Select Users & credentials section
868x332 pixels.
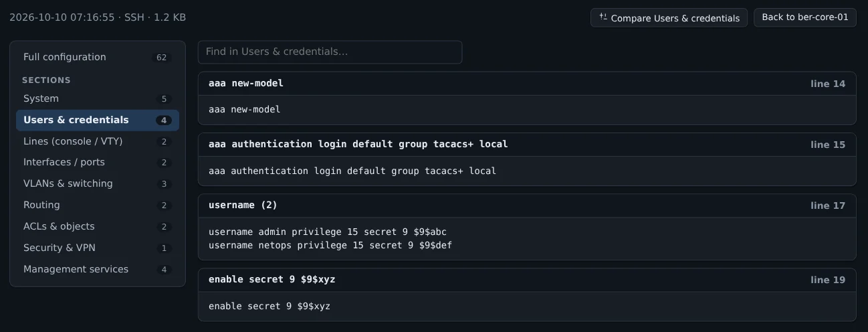click(98, 120)
